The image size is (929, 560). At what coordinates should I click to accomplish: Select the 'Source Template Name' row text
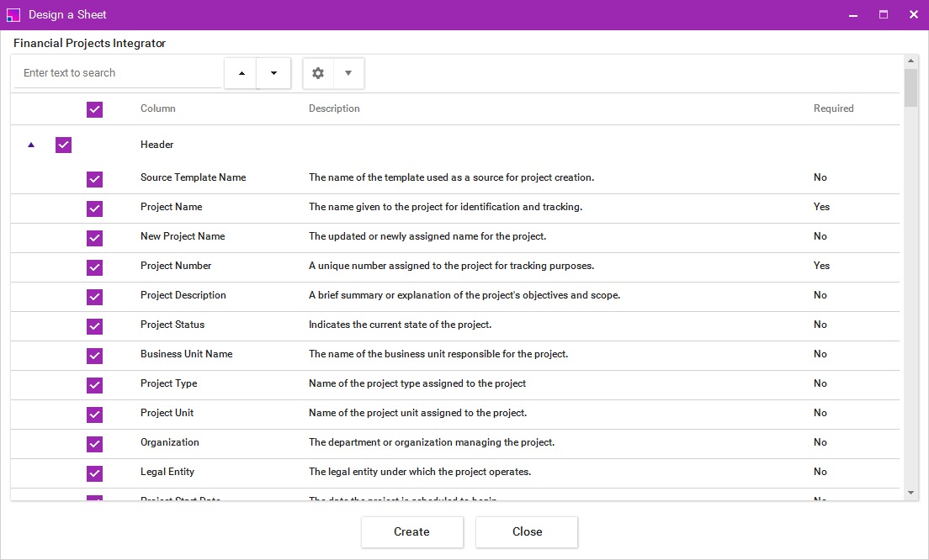point(194,177)
